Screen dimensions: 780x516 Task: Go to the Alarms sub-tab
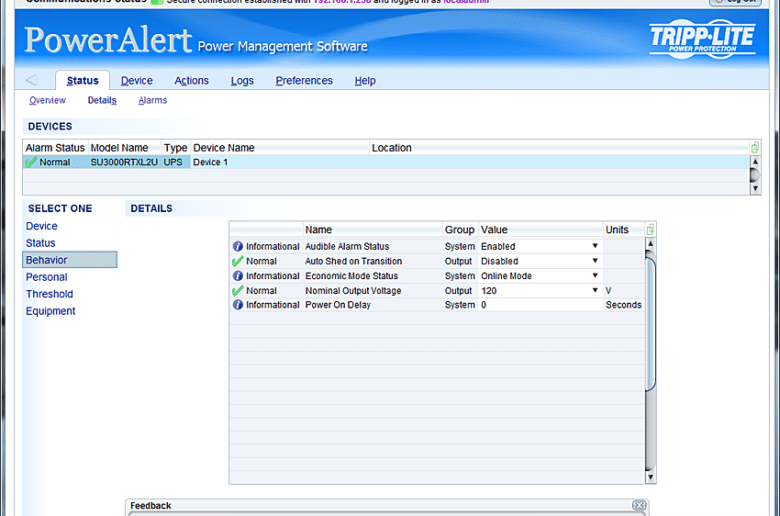coord(153,100)
